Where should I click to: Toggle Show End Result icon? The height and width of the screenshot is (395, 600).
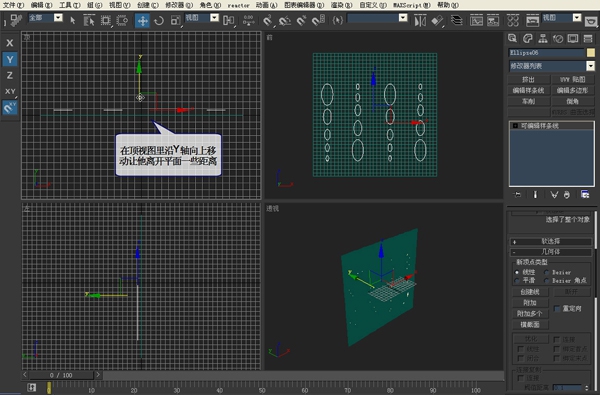point(535,195)
